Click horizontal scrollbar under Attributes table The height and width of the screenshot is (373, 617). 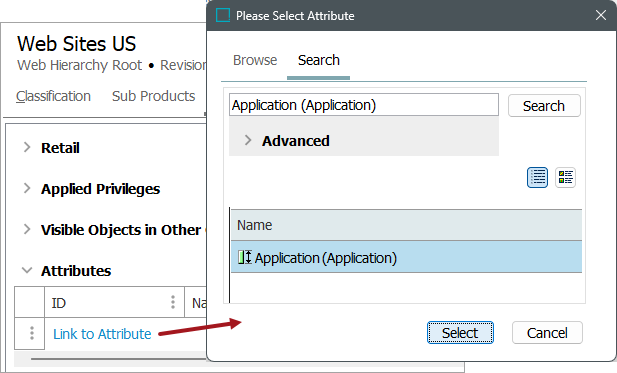click(118, 359)
